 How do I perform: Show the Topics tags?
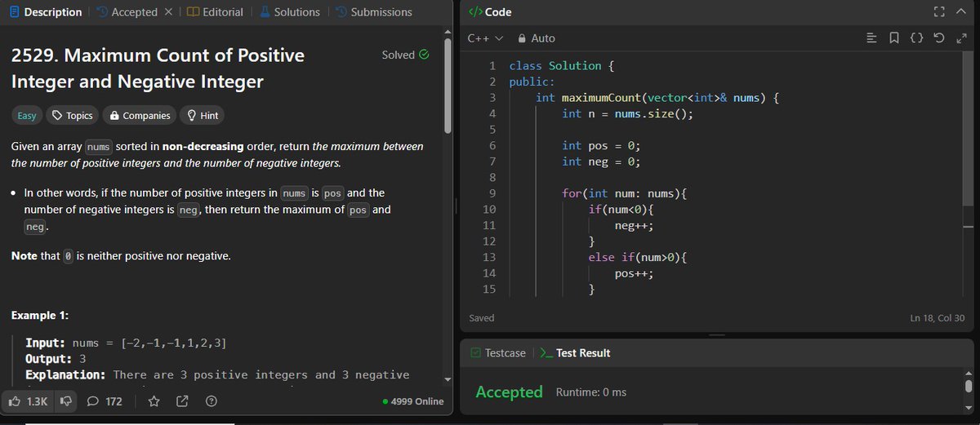(72, 116)
